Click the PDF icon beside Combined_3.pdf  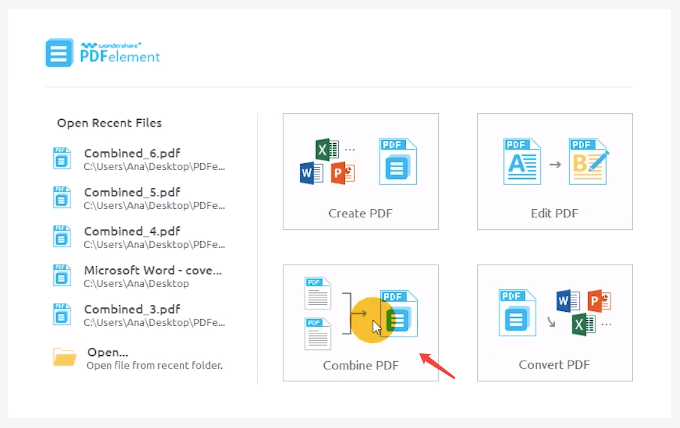62,315
